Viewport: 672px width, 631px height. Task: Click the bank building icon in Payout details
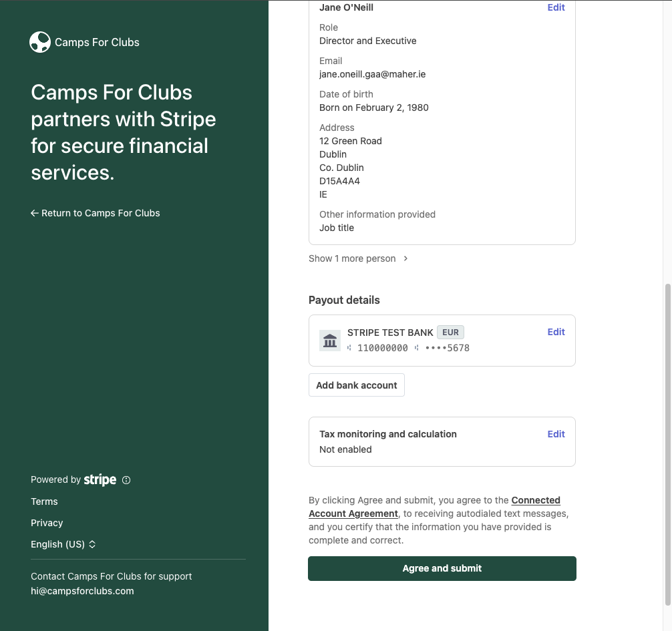pyautogui.click(x=329, y=341)
